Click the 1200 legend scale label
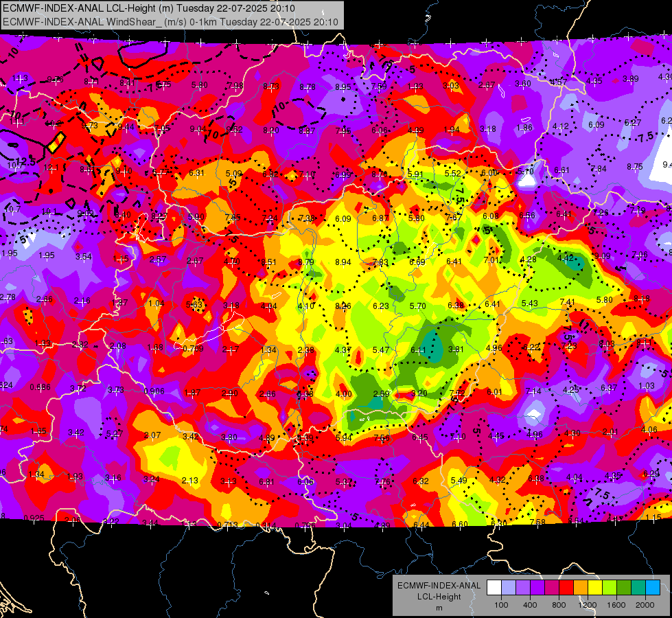This screenshot has width=672, height=618. (588, 605)
